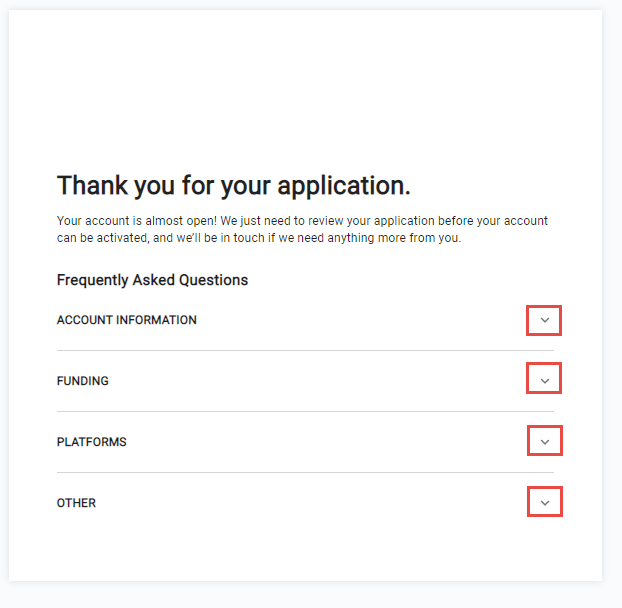
Task: Click the chevron next to Platforms
Action: point(544,441)
